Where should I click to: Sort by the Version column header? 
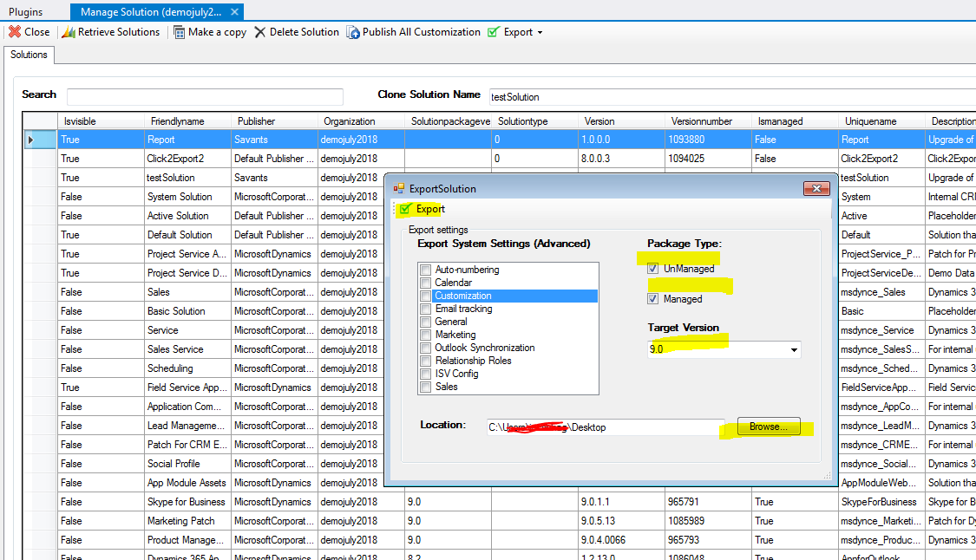pyautogui.click(x=621, y=121)
